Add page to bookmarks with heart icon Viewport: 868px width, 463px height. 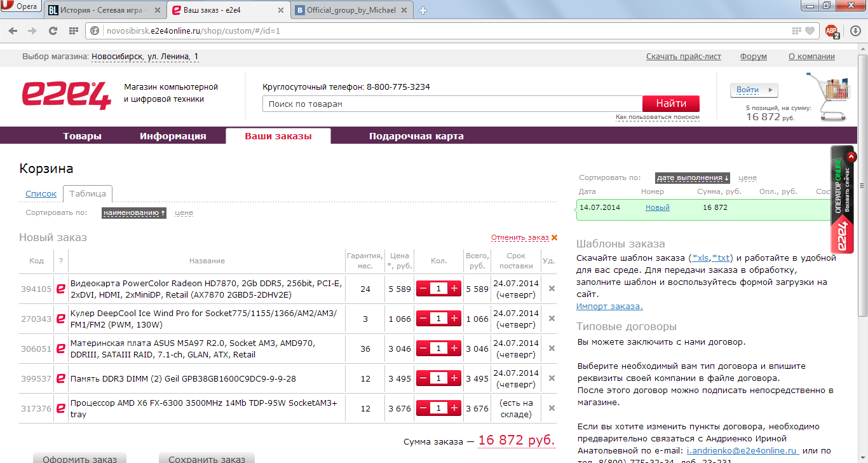(x=810, y=31)
